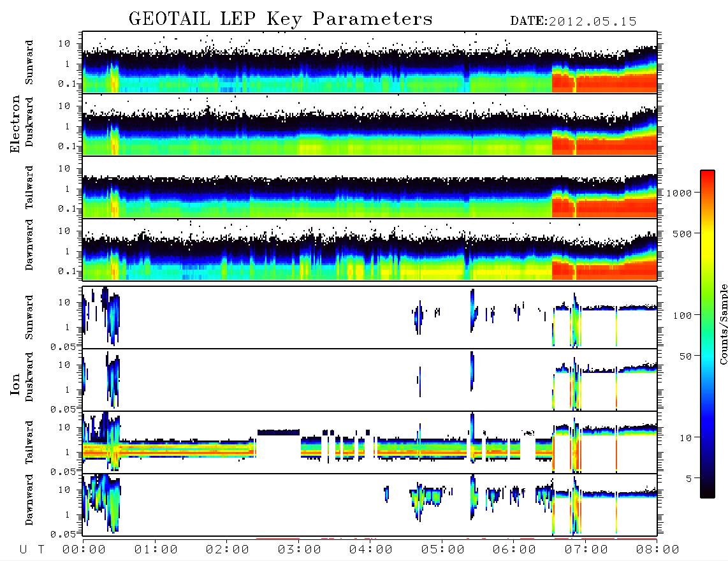728x561 pixels.
Task: Click the Ion Tailward orange band spectrogram
Action: tap(370, 442)
